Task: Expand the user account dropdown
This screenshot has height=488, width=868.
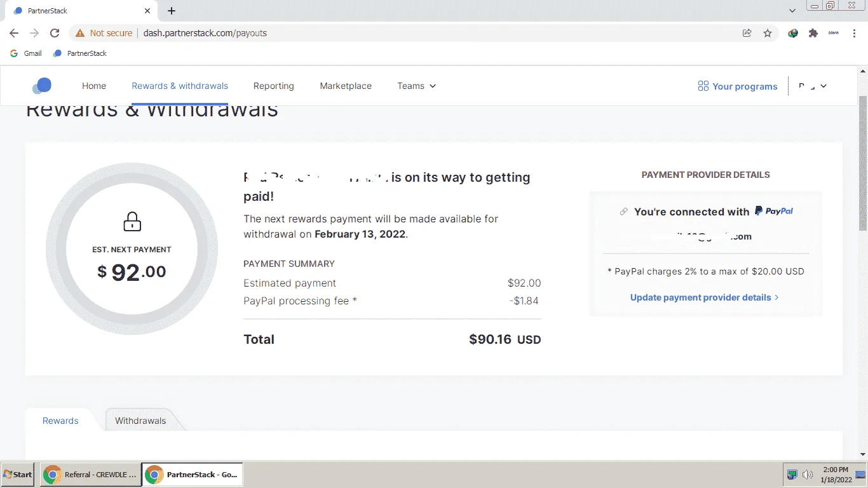Action: 813,86
